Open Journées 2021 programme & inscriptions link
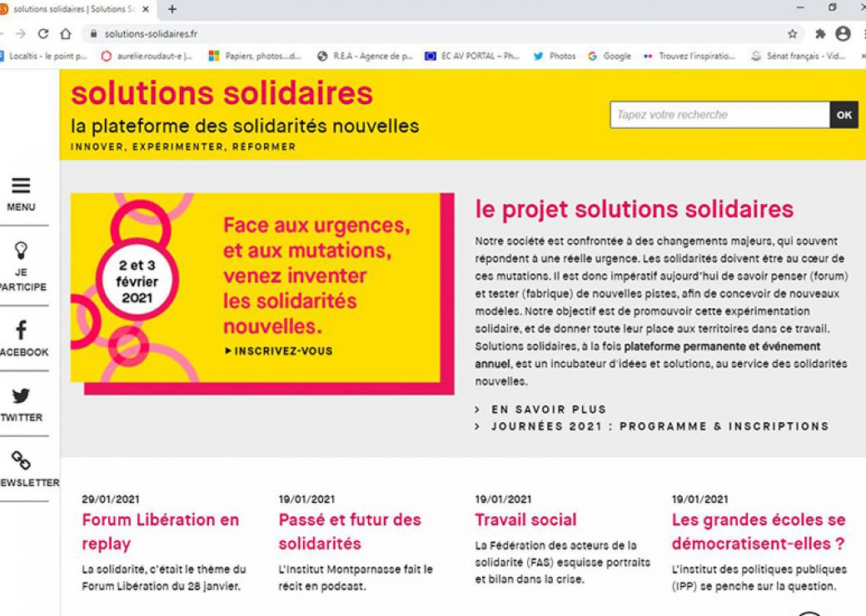This screenshot has width=866, height=616. click(660, 426)
